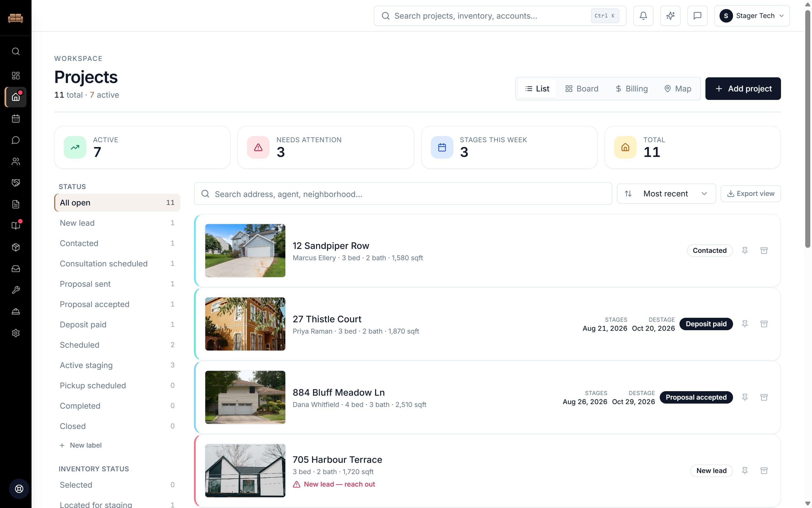Viewport: 812px width, 508px height.
Task: Switch to the Map view tab
Action: pos(678,89)
